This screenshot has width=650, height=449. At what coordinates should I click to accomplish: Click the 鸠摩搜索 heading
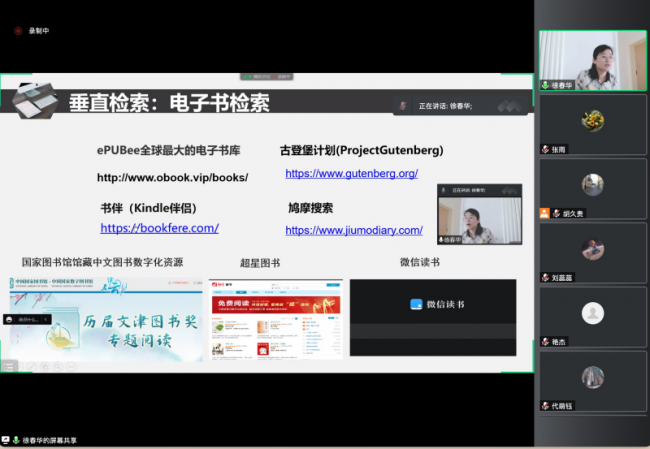pyautogui.click(x=310, y=208)
